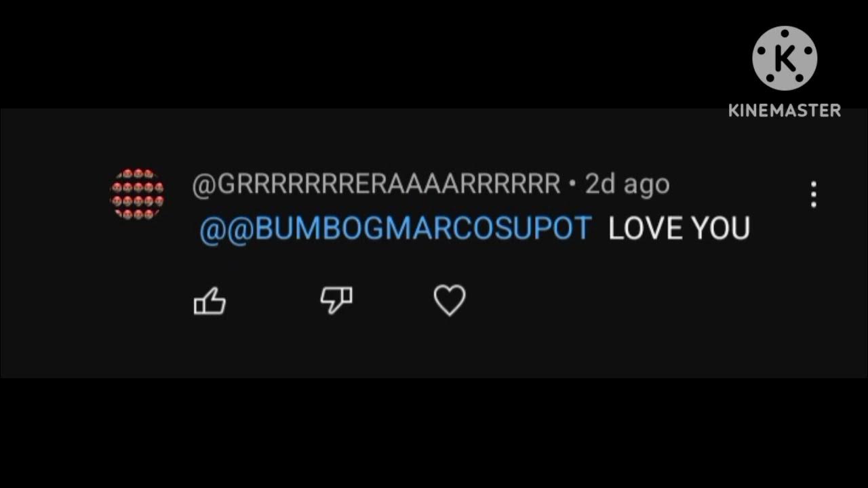Click the word "ago" in the timestamp
Image resolution: width=868 pixels, height=488 pixels.
646,186
